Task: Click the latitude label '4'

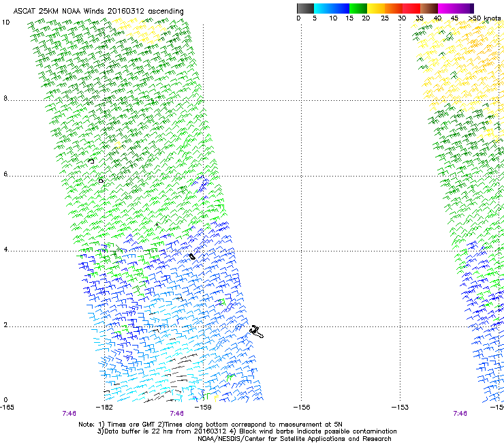Action: pyautogui.click(x=5, y=249)
